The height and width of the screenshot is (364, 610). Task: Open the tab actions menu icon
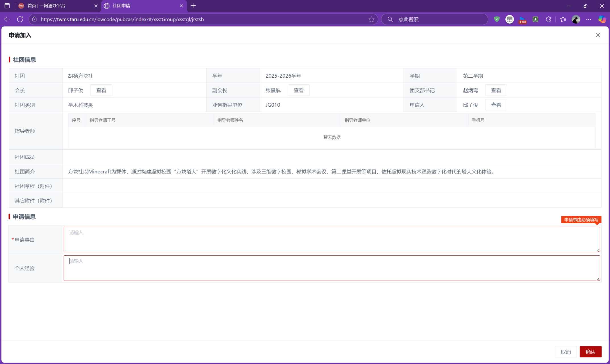[7, 6]
